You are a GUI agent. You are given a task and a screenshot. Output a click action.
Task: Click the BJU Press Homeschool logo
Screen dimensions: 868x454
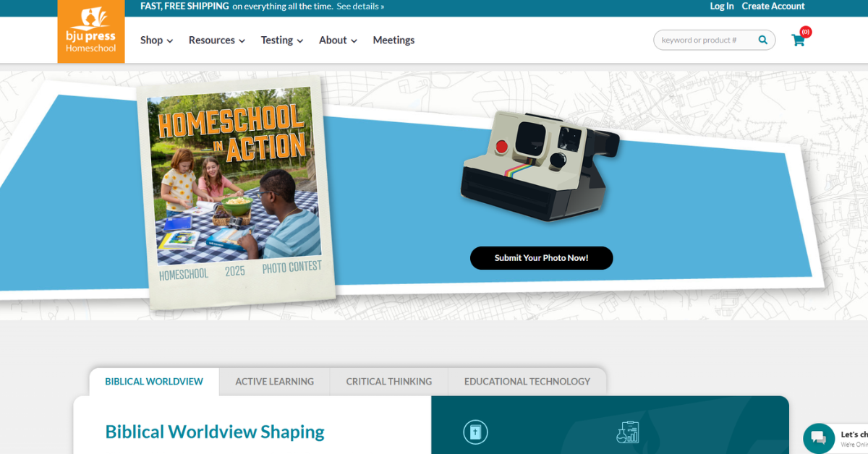click(x=91, y=31)
